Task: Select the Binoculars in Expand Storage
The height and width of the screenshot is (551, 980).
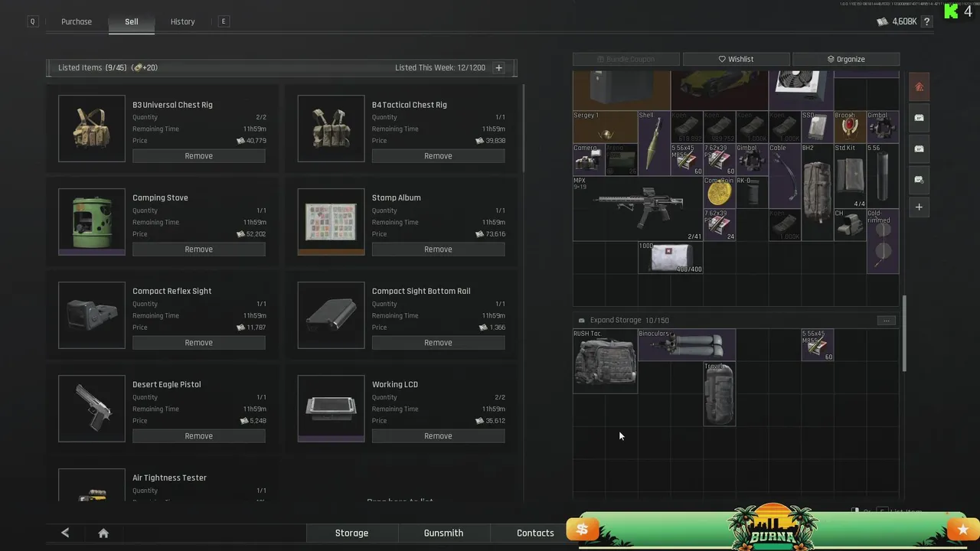Action: (x=687, y=345)
